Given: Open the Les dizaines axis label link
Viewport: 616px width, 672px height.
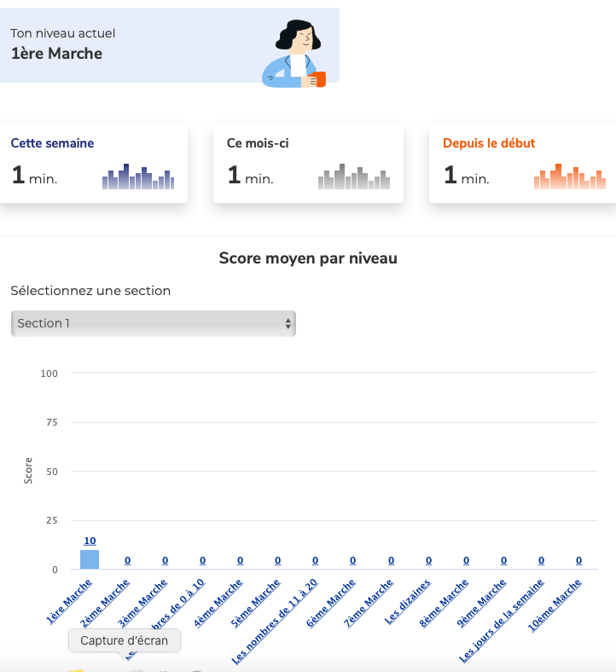Looking at the screenshot, I should pyautogui.click(x=408, y=602).
